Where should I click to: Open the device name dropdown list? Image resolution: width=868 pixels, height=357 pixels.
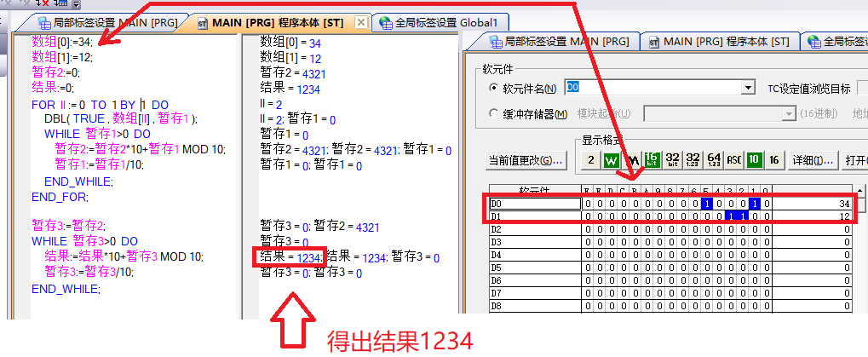coord(749,88)
